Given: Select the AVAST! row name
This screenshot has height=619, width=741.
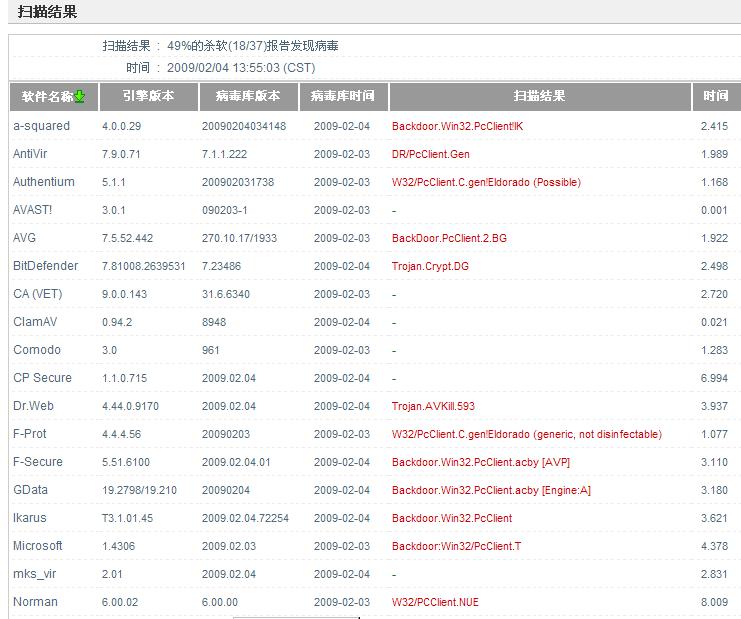Looking at the screenshot, I should (x=33, y=210).
